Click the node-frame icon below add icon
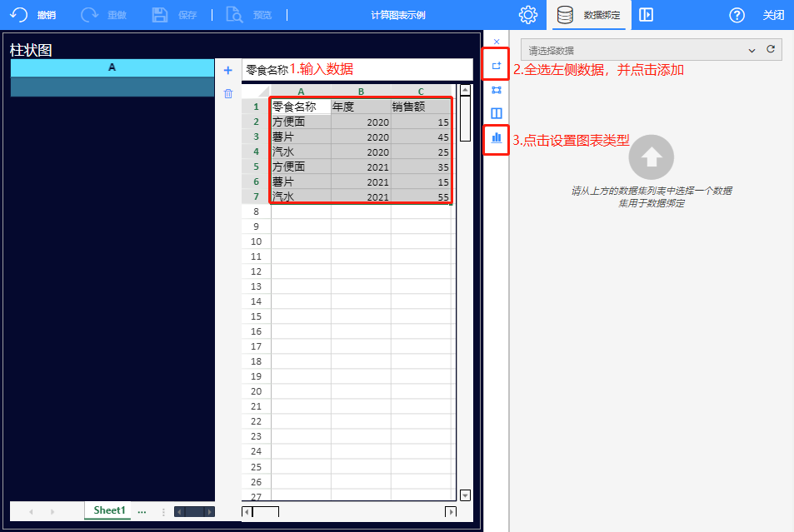The height and width of the screenshot is (532, 794). (497, 90)
